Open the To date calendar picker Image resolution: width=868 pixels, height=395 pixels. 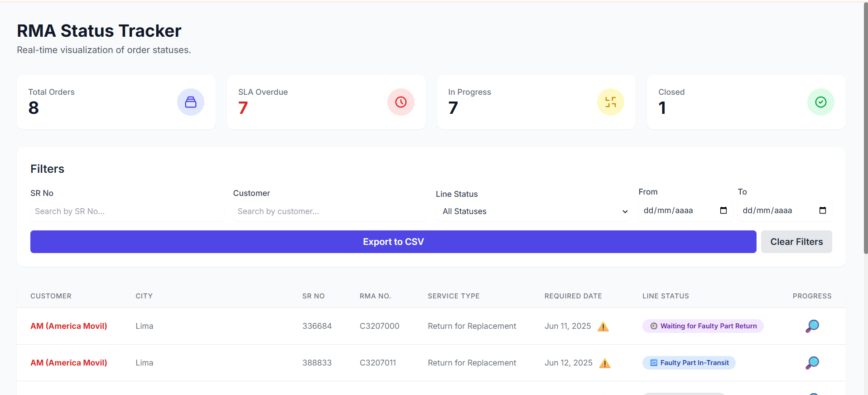[x=823, y=210]
